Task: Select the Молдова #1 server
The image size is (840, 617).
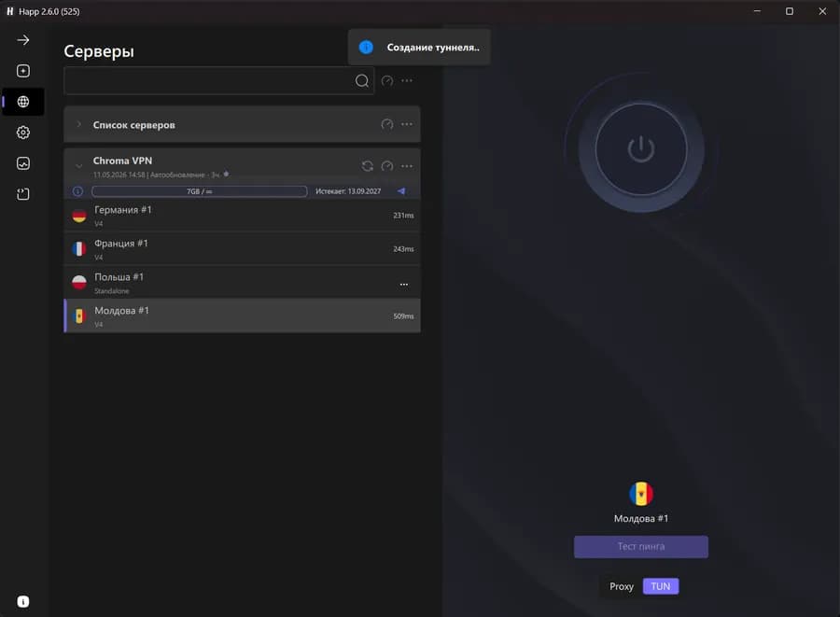Action: [x=242, y=316]
